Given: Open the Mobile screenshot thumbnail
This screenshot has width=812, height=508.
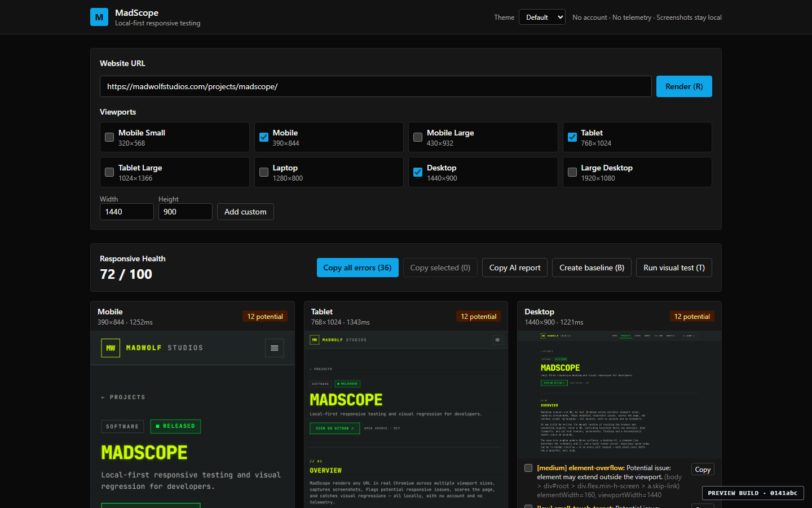Looking at the screenshot, I should pos(193,419).
